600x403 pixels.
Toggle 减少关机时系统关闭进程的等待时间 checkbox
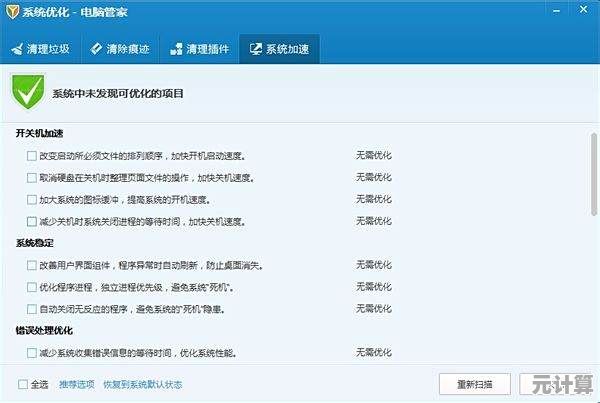coord(31,221)
